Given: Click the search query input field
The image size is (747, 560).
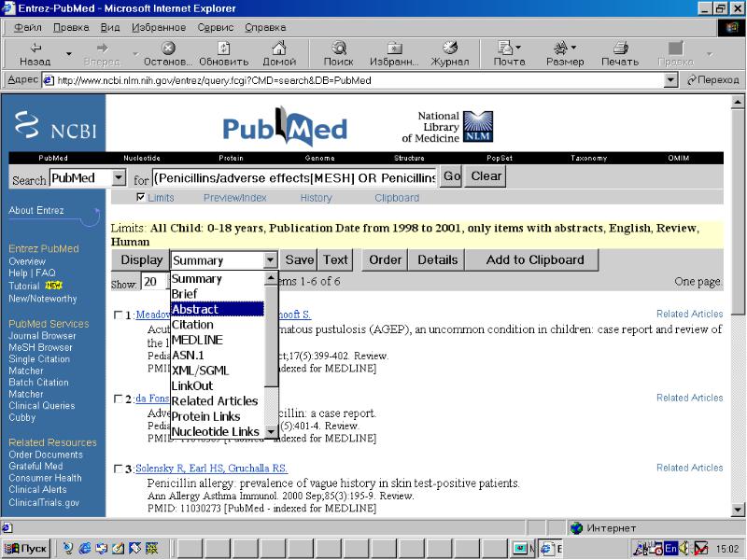Looking at the screenshot, I should pos(294,177).
